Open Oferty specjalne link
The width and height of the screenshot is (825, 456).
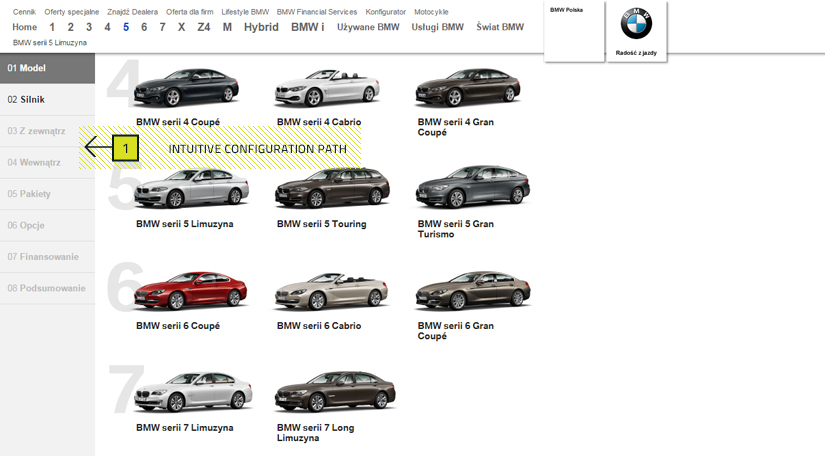coord(72,12)
